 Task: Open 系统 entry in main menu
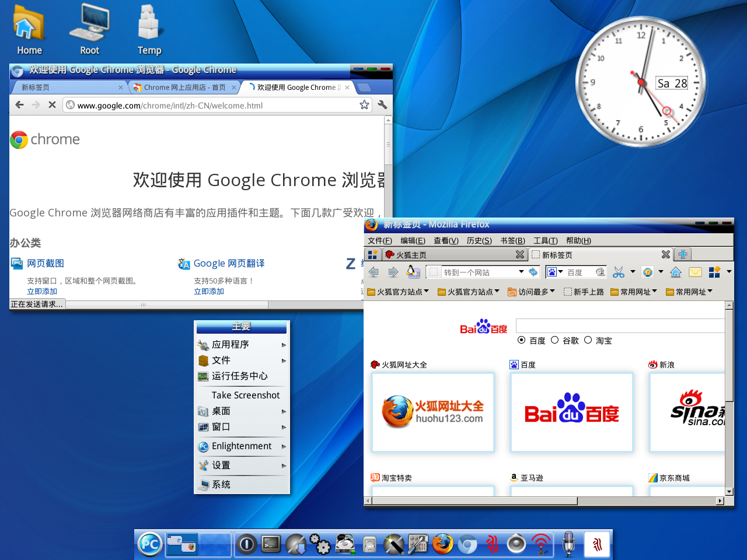click(242, 485)
